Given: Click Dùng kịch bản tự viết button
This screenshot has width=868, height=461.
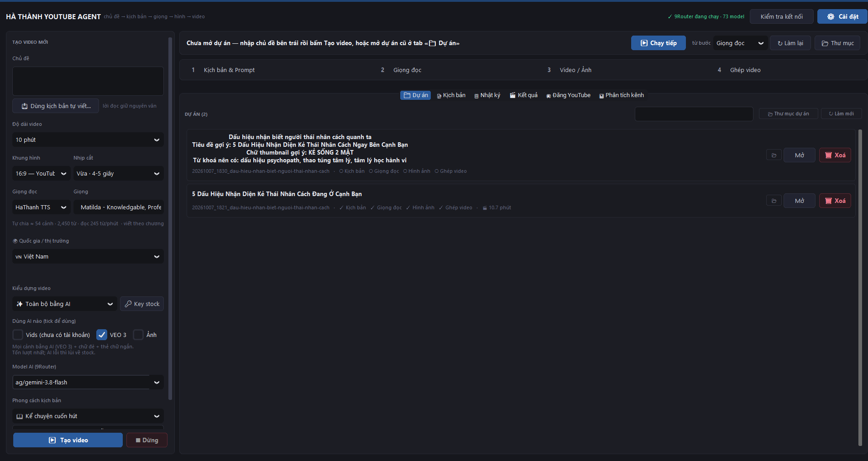Looking at the screenshot, I should 56,106.
